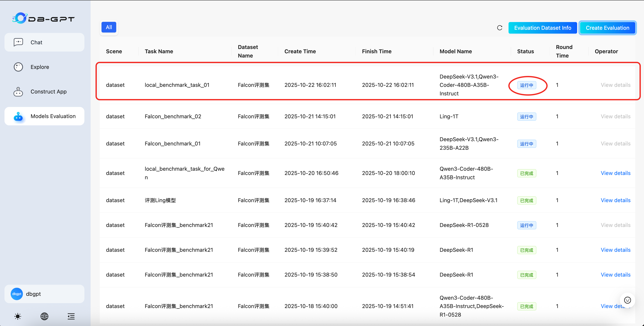Click the dbgpt user avatar

pyautogui.click(x=17, y=294)
